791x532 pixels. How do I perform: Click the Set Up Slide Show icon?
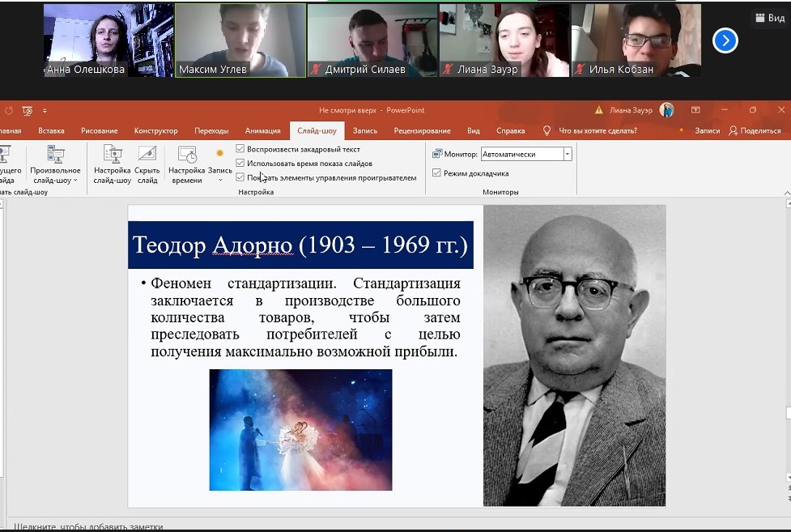coord(112,155)
